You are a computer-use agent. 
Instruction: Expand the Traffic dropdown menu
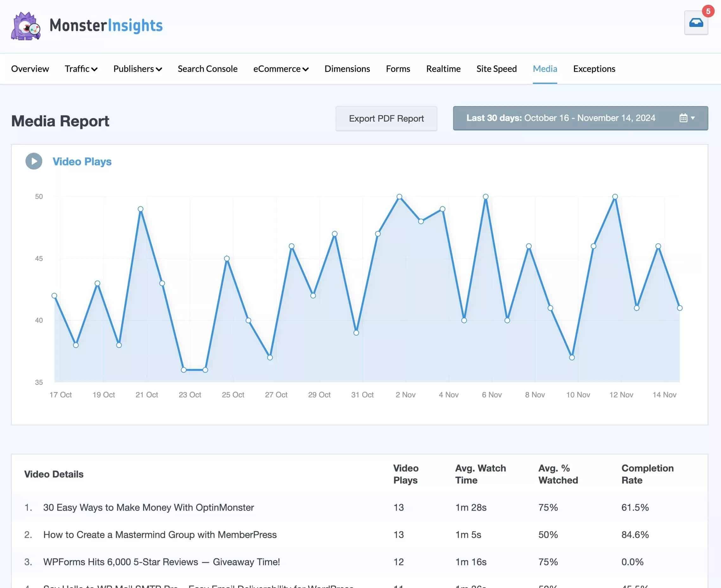pyautogui.click(x=81, y=69)
